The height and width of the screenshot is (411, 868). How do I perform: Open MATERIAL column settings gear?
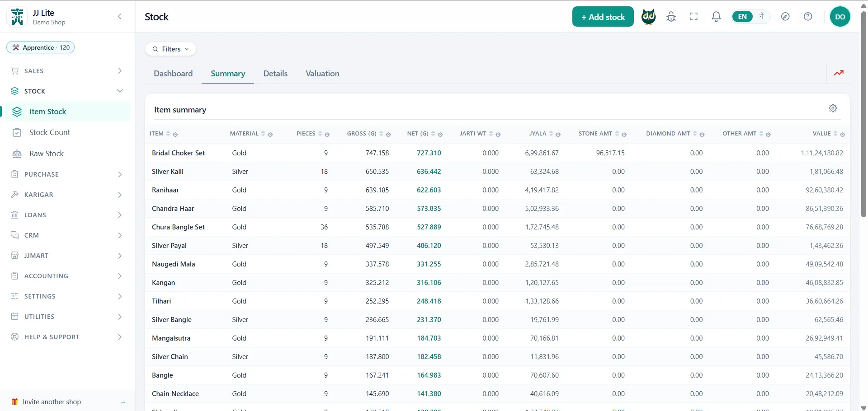tap(270, 135)
